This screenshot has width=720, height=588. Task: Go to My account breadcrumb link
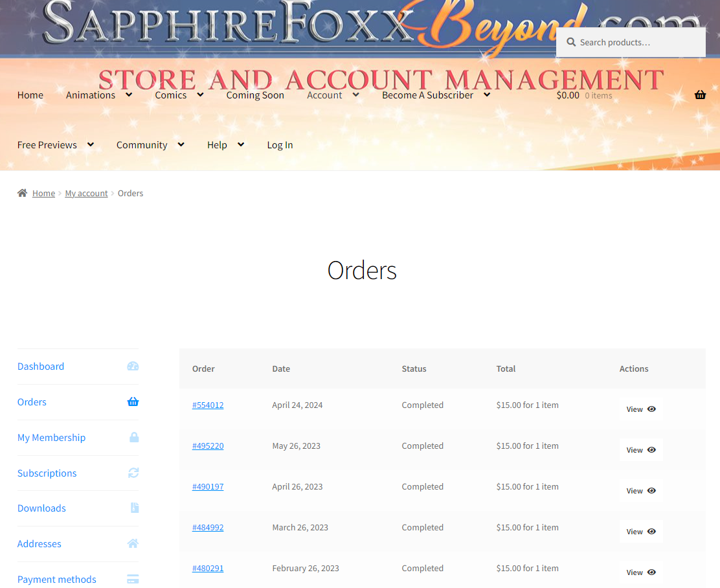click(86, 193)
